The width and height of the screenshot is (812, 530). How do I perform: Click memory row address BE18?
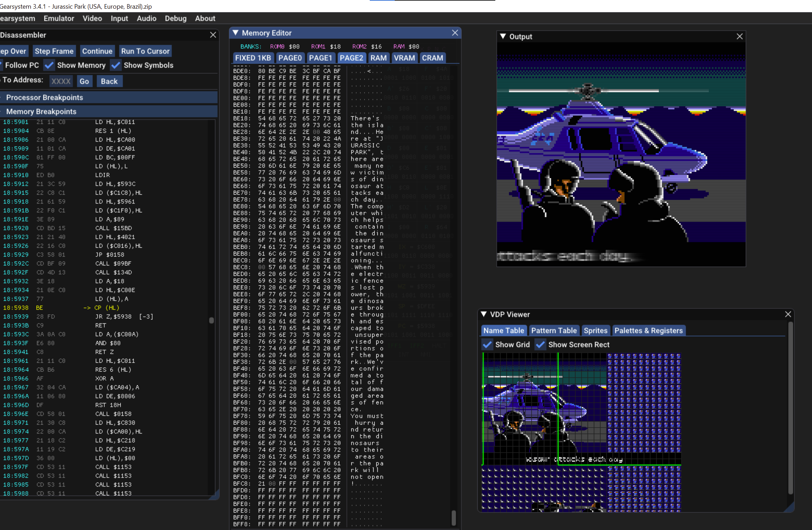[242, 118]
